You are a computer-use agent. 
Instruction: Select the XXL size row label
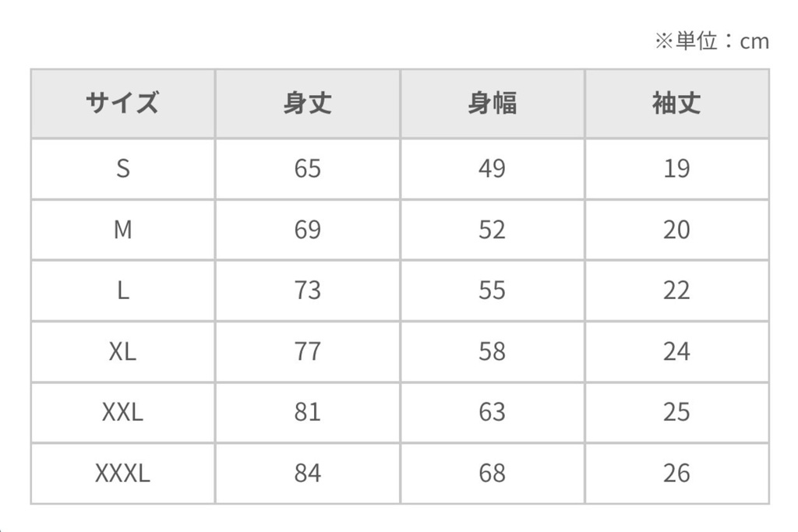122,412
